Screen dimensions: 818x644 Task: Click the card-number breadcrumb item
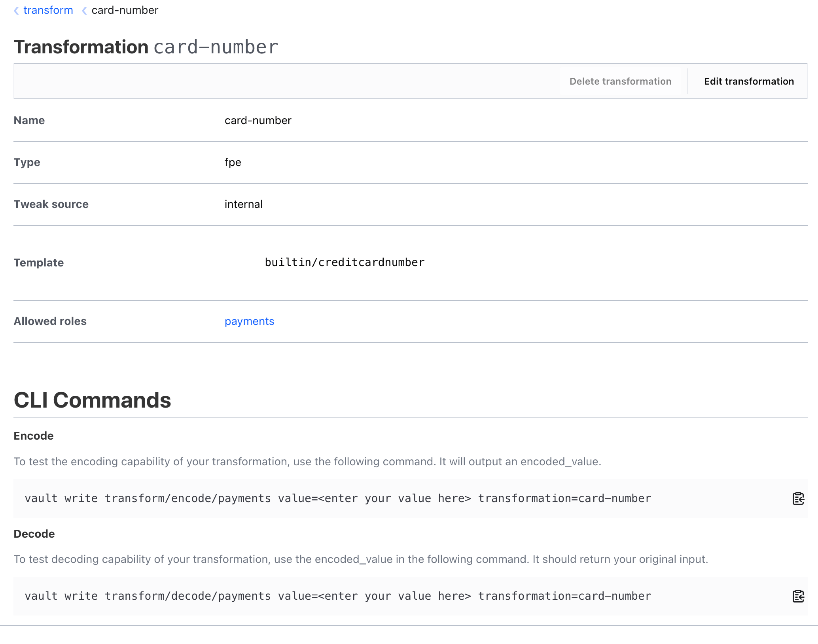click(125, 10)
